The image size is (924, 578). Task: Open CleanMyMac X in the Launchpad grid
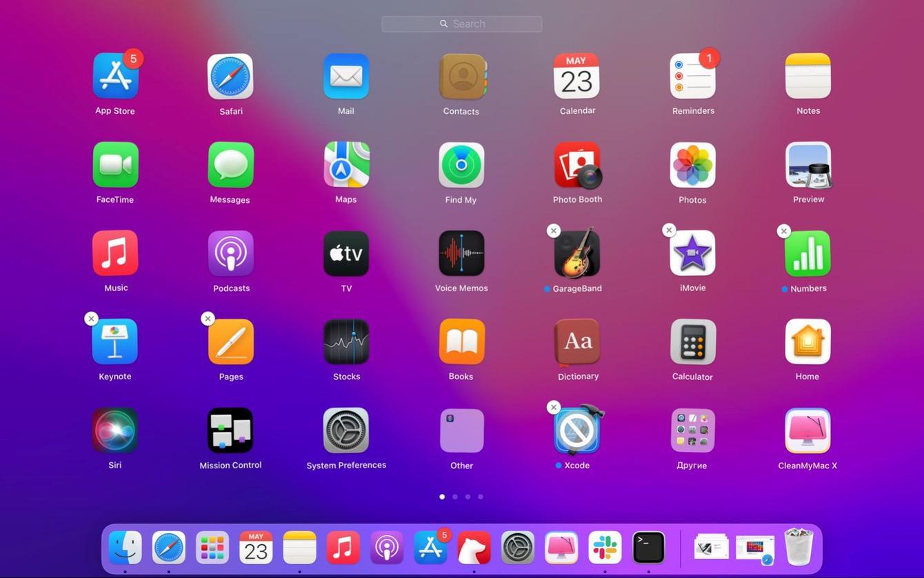click(x=808, y=430)
